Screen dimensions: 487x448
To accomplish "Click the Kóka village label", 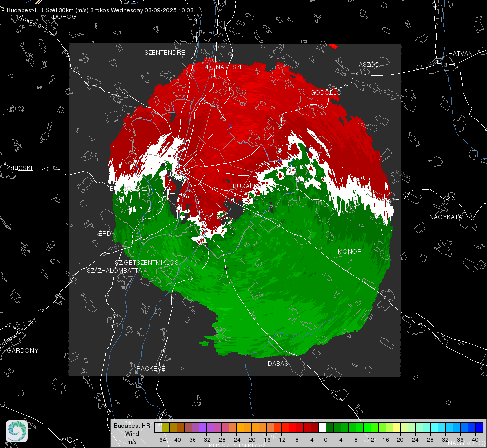I will coord(401,175).
